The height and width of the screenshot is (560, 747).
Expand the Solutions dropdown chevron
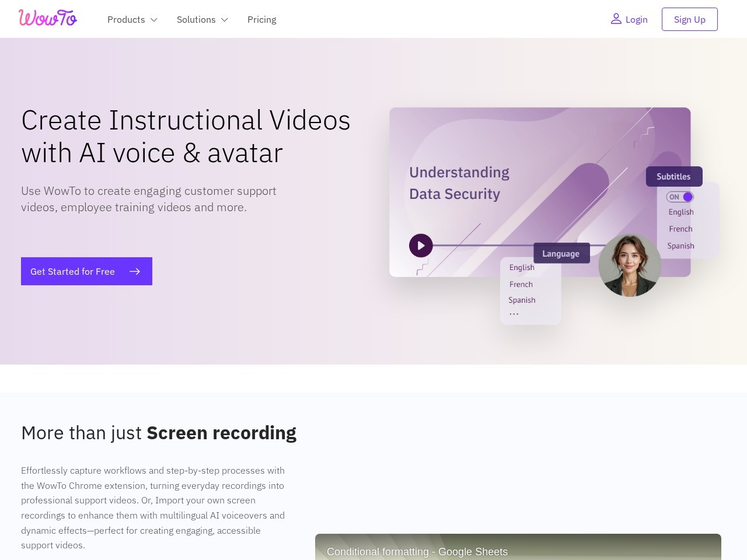[225, 20]
